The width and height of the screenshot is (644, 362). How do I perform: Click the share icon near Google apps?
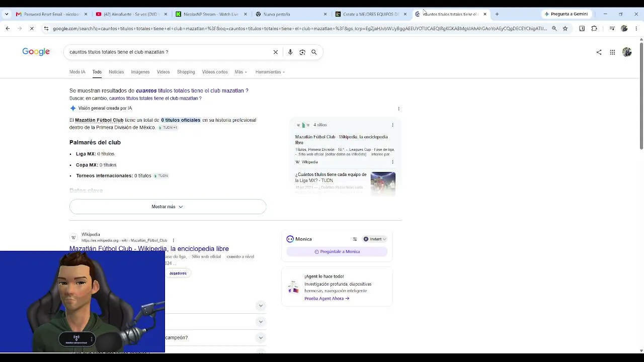[x=599, y=52]
